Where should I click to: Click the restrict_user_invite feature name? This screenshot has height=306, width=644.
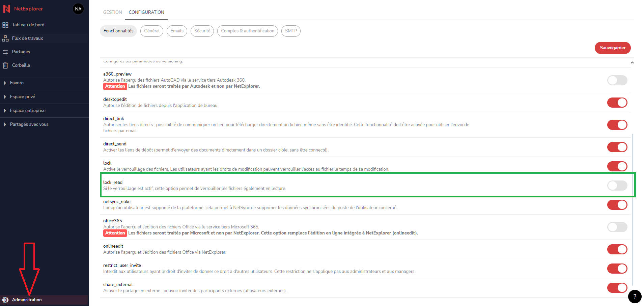(x=122, y=266)
